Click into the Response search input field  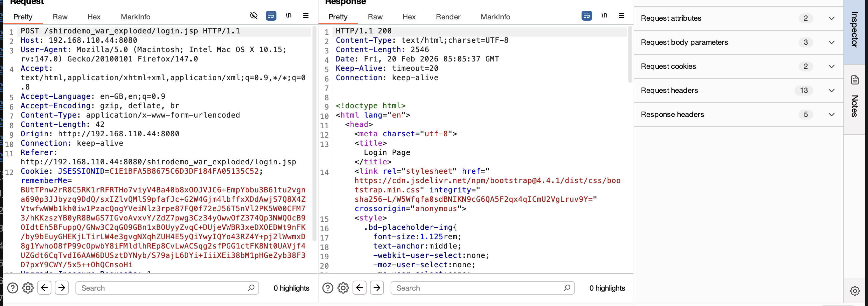tap(478, 288)
